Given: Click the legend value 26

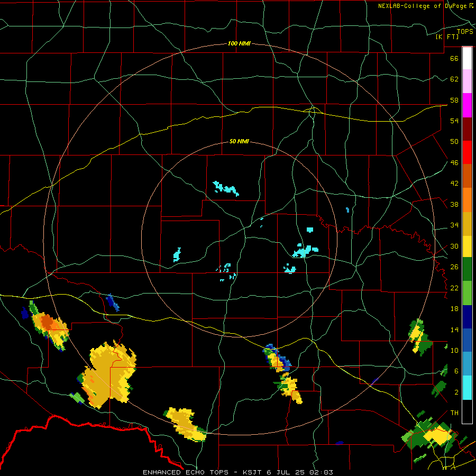Looking at the screenshot, I should pos(454,267).
